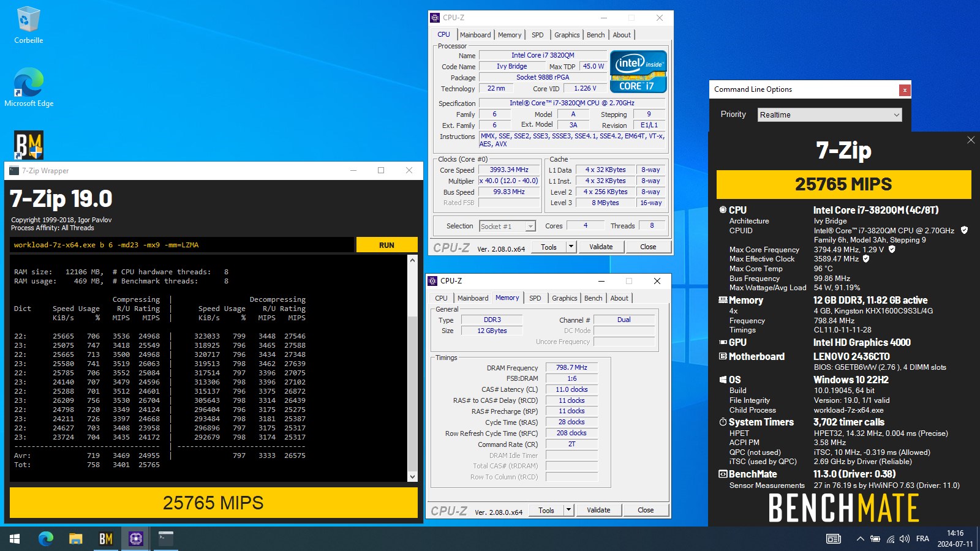Open the touch keyboard tray icon
Screen dimensions: 980x551
coord(834,539)
